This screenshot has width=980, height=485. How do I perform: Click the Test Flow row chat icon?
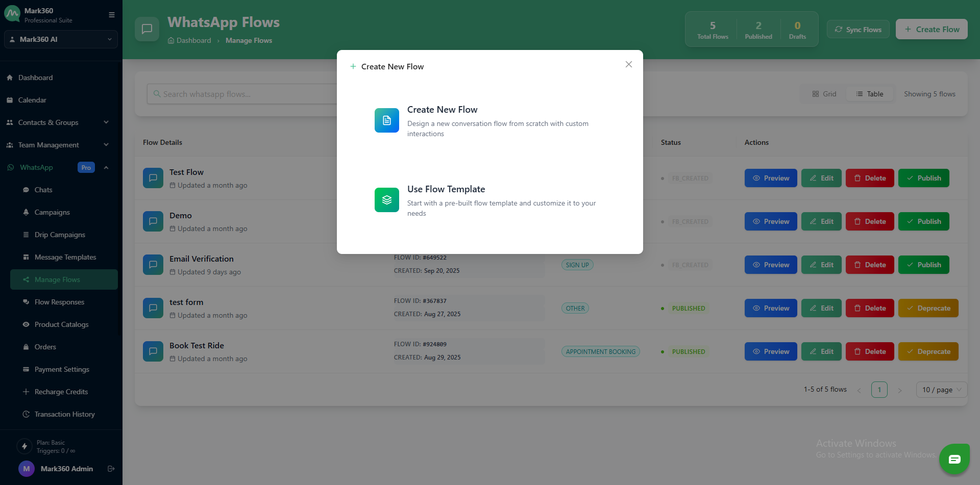153,178
